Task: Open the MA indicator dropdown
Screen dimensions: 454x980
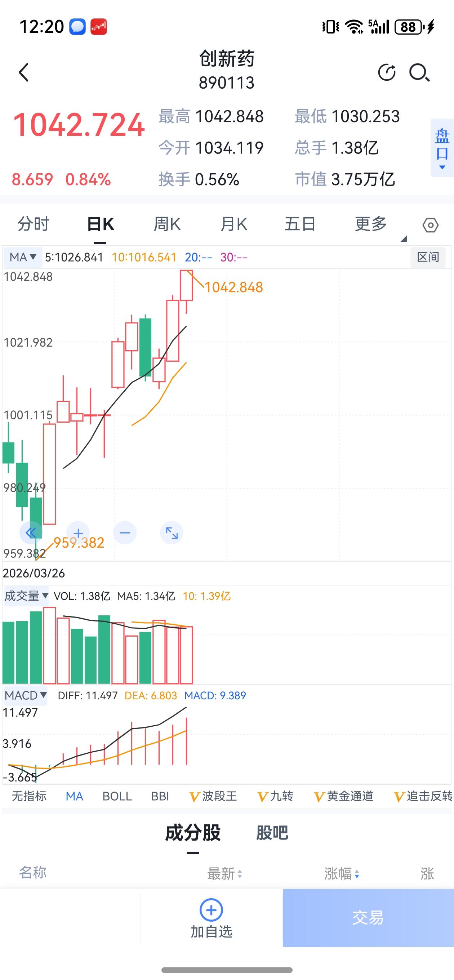Action: point(23,257)
